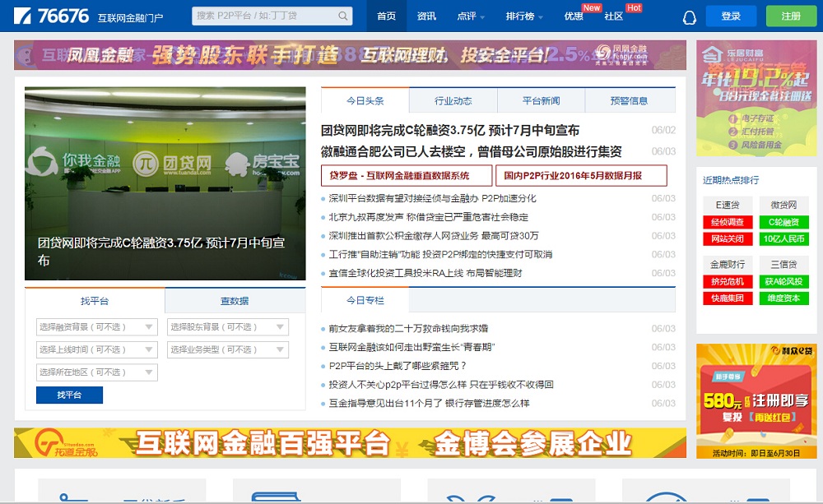Open the 互联网金融百强平台 yellow banner
The height and width of the screenshot is (504, 823).
click(350, 443)
